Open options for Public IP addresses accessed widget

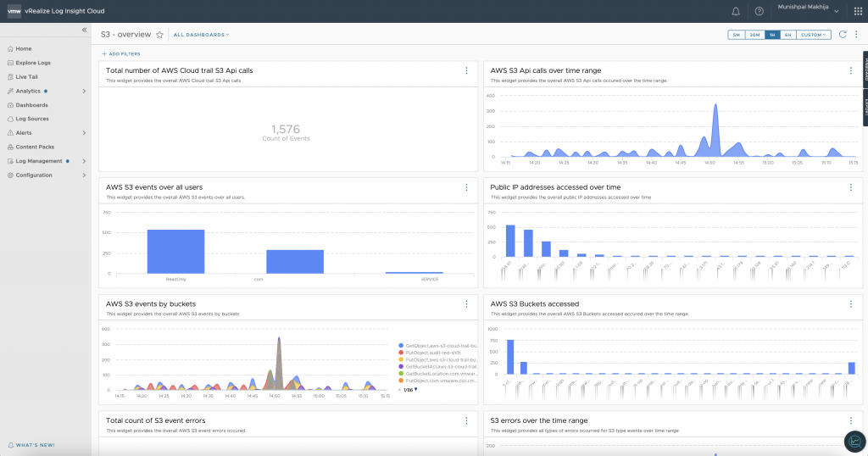pyautogui.click(x=850, y=187)
